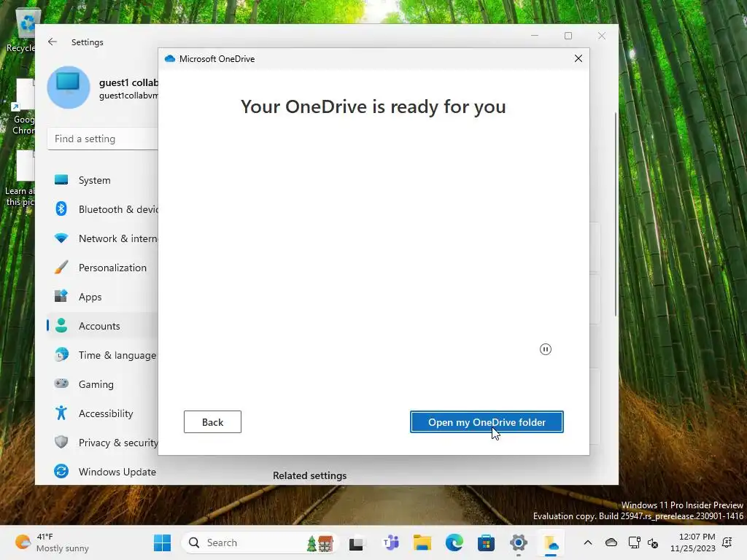747x560 pixels.
Task: Click the Windows Update refresh icon
Action: click(x=61, y=471)
